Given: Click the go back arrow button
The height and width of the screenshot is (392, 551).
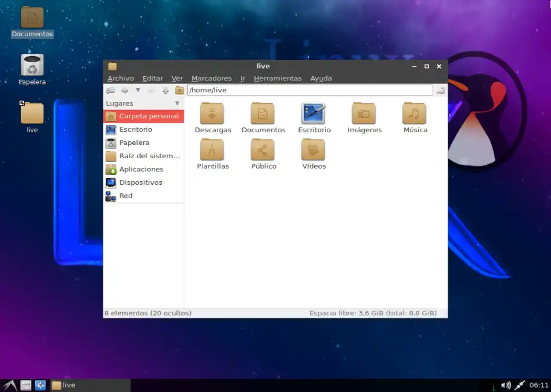Looking at the screenshot, I should click(x=124, y=91).
